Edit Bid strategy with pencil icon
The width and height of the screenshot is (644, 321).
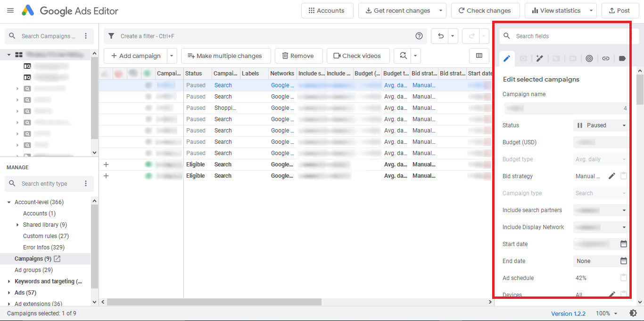612,176
